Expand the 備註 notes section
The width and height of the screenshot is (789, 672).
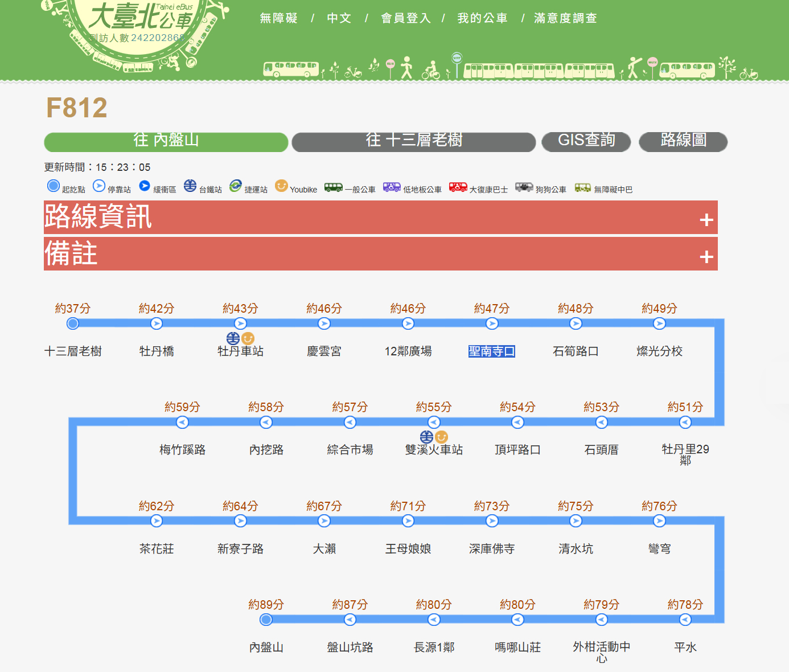(706, 256)
